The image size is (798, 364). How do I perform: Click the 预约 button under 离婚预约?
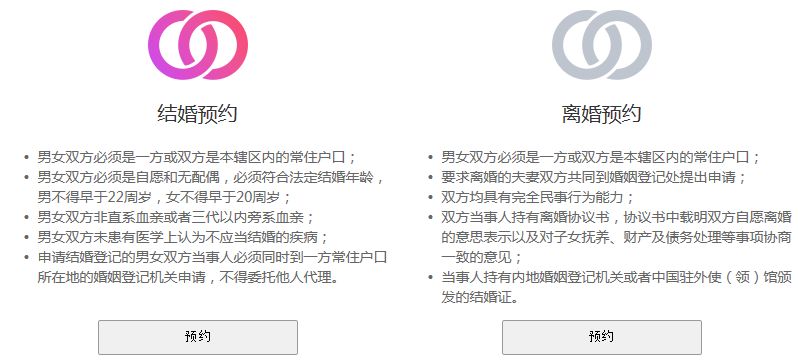tap(602, 337)
